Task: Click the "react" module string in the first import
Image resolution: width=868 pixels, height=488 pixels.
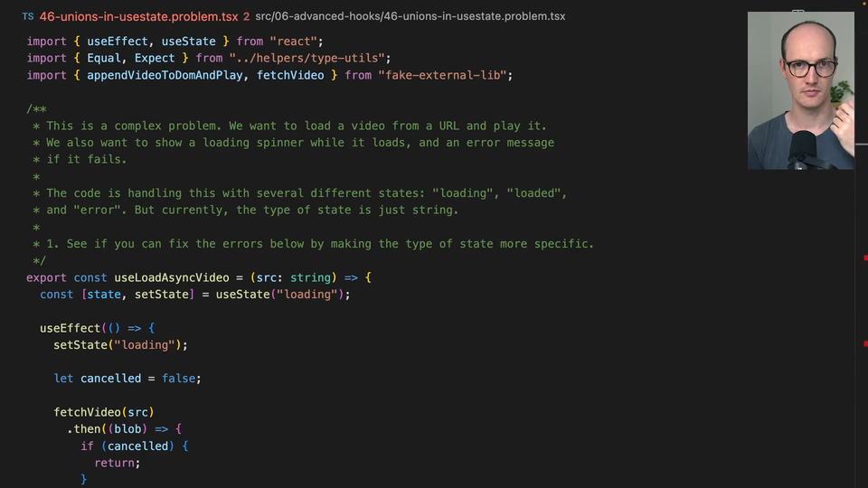Action: (x=294, y=42)
